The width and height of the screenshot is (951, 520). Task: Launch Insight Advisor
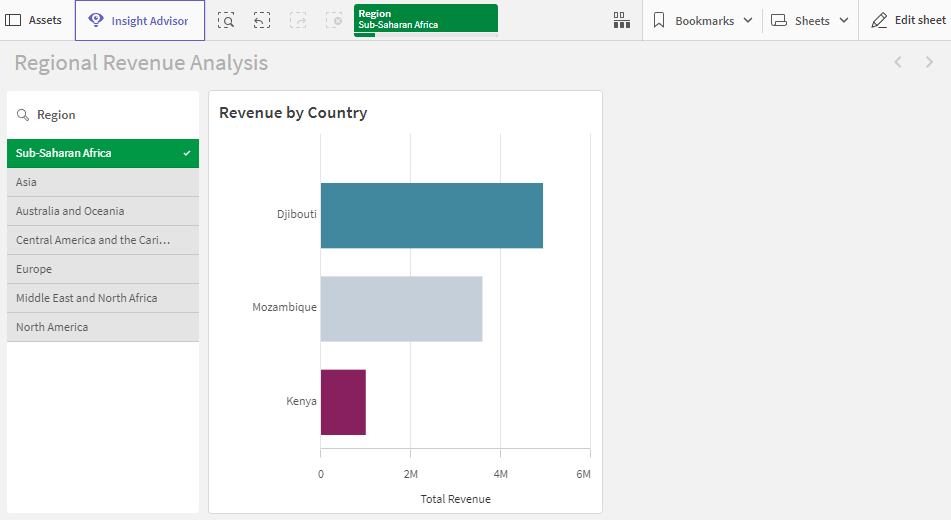pos(139,20)
